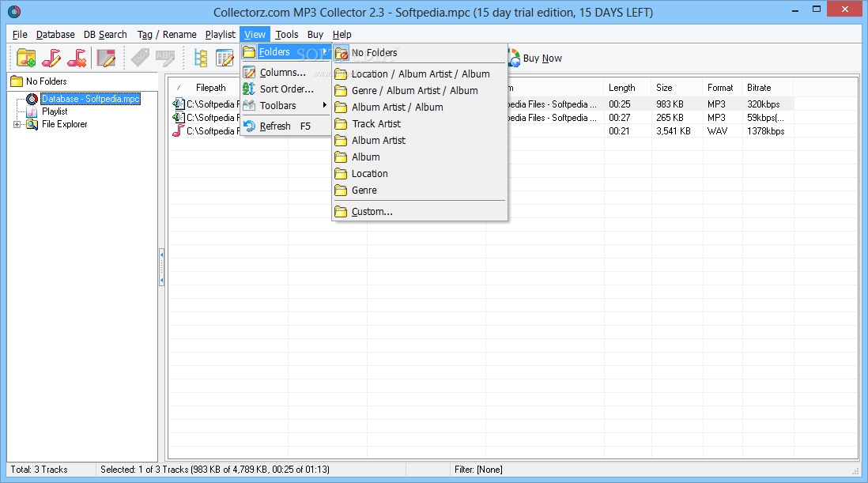Open the Database menu
This screenshot has width=868, height=483.
[x=55, y=34]
